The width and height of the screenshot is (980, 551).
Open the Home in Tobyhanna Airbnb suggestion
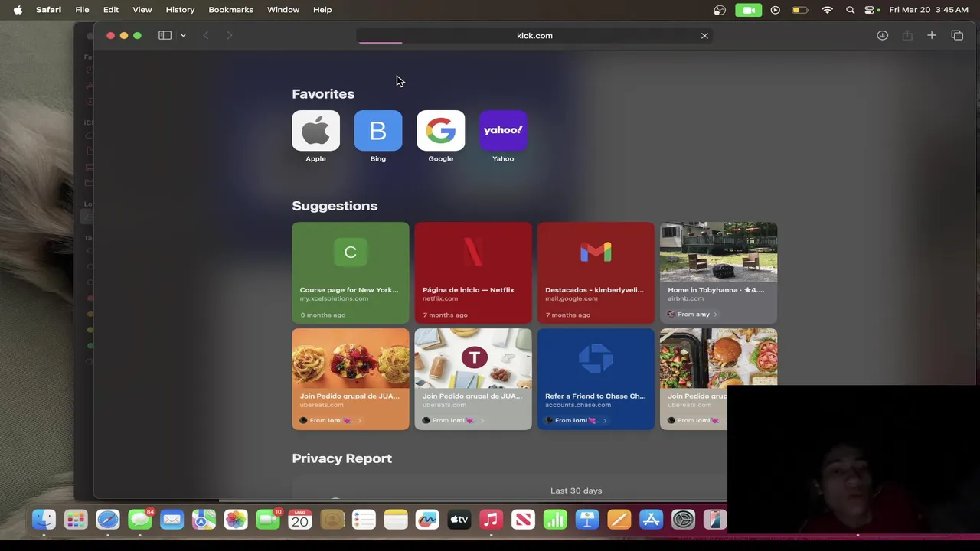718,272
